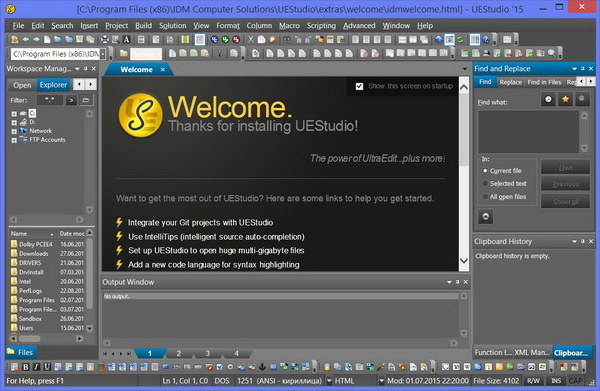Select the 'Selected text' radio option
This screenshot has width=600, height=391.
(x=485, y=184)
